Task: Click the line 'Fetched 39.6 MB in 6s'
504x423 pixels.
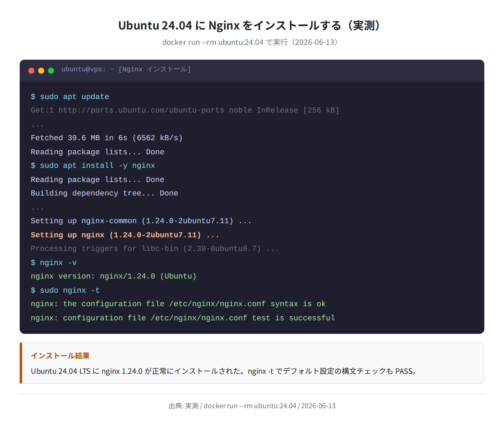Action: tap(107, 138)
